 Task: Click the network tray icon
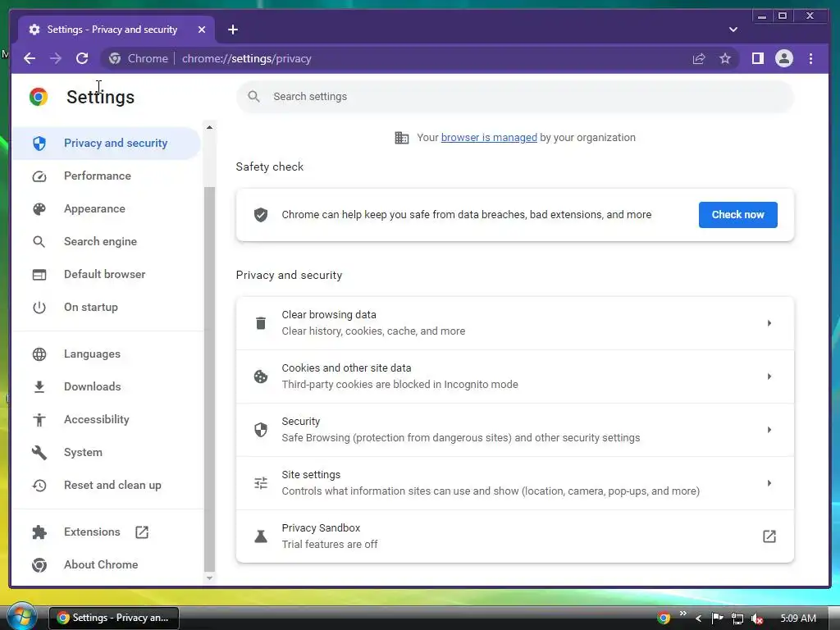737,619
